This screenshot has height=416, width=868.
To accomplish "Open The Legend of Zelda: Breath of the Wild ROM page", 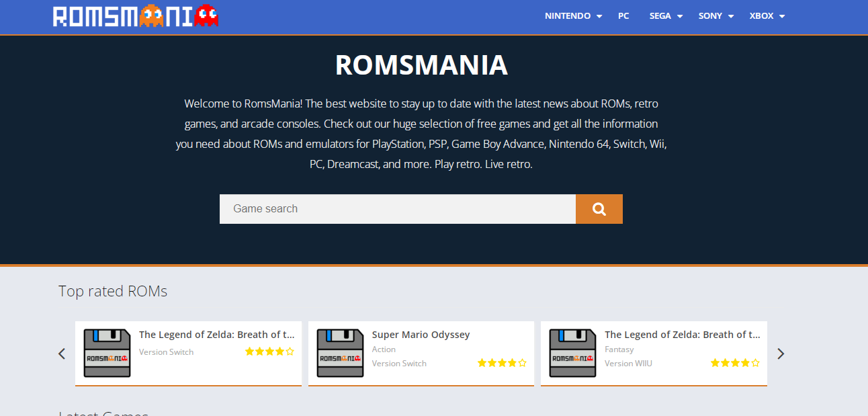I will pos(216,334).
